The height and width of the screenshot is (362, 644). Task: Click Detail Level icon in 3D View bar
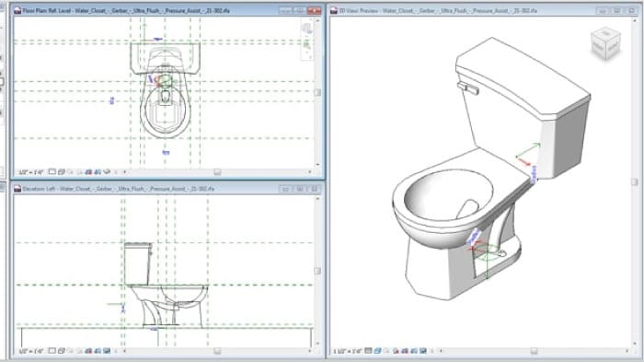tap(368, 350)
